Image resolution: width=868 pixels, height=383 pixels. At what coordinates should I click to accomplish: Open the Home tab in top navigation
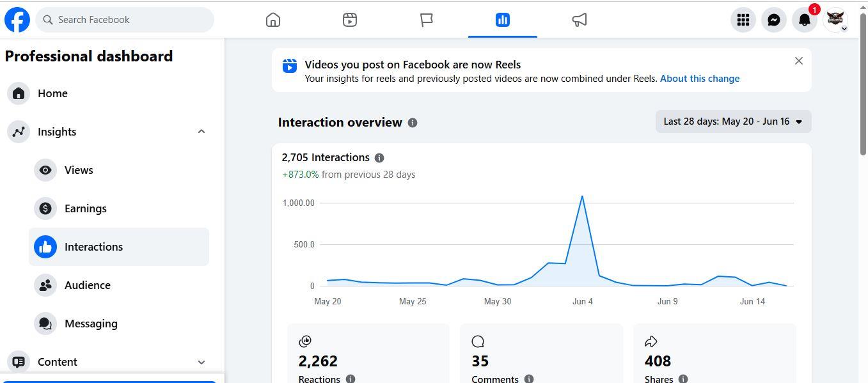273,20
